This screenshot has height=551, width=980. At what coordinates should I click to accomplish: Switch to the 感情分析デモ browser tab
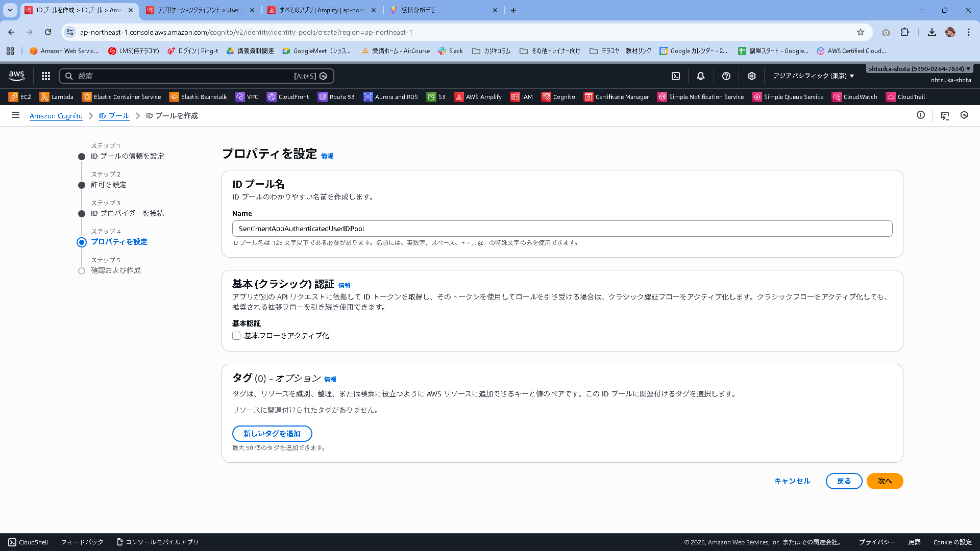(x=442, y=10)
